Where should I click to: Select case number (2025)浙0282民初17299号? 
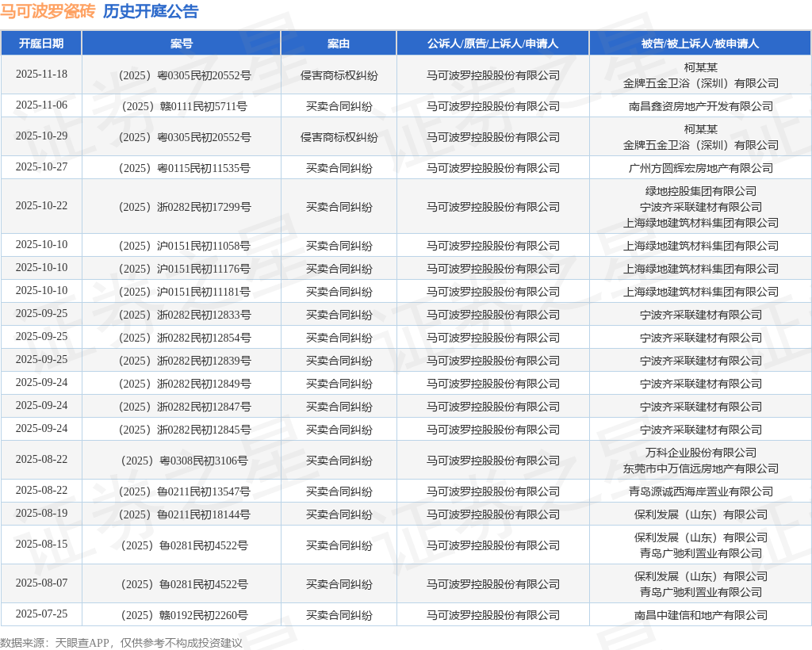point(184,207)
